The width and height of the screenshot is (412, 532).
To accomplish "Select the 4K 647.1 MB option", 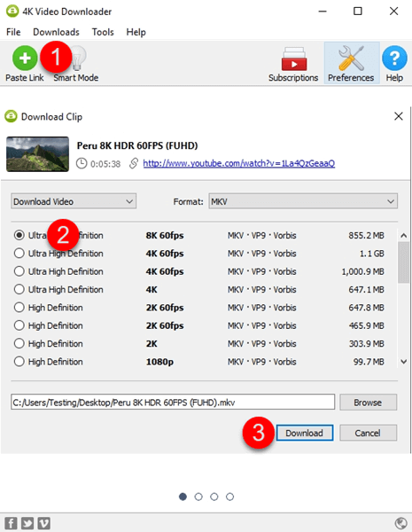I will (x=19, y=289).
